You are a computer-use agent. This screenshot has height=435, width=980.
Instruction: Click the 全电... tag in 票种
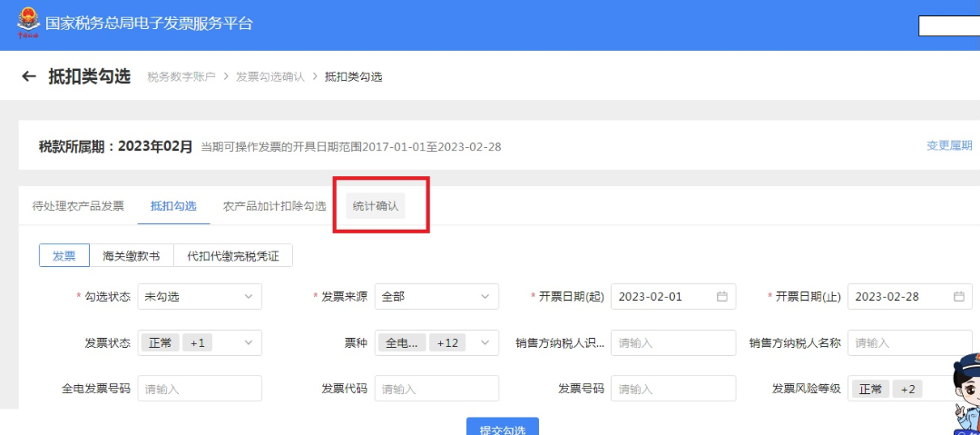point(403,342)
